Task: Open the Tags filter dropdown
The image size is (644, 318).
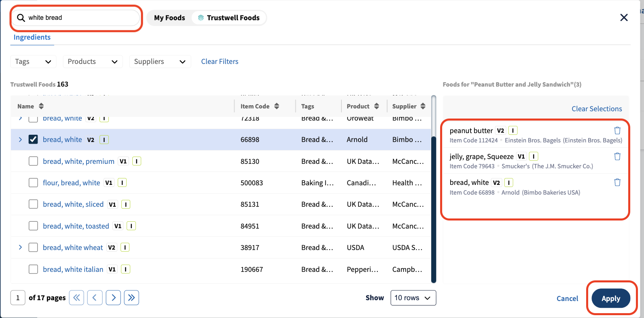Action: pyautogui.click(x=33, y=61)
